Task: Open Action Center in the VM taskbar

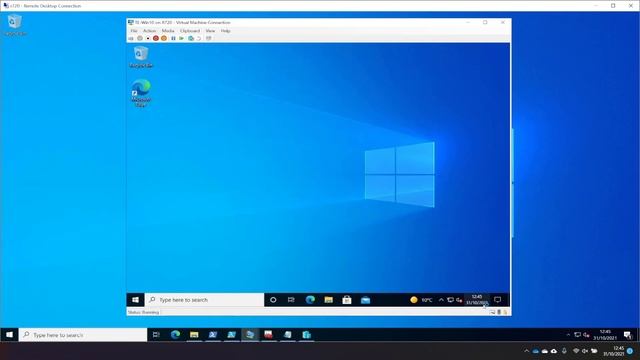Action: click(x=498, y=300)
